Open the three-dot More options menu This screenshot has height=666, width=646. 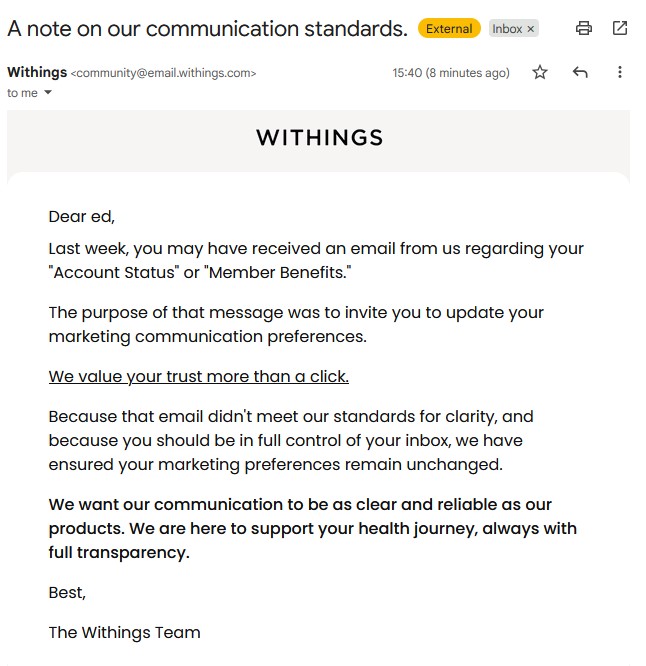620,72
